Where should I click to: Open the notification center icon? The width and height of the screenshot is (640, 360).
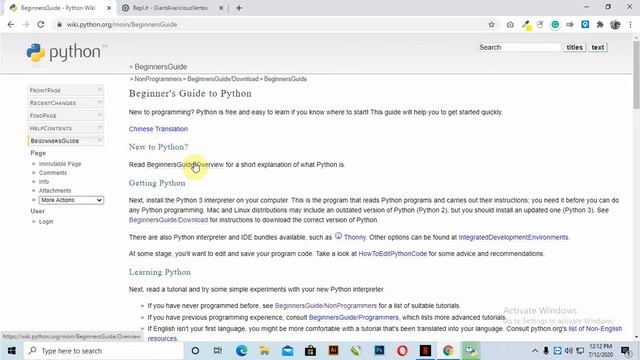(625, 351)
